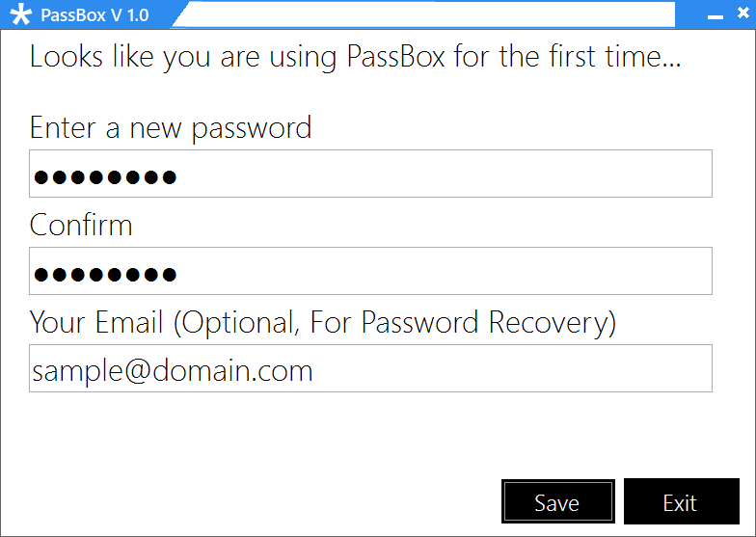Click the "Confirm" label
This screenshot has height=537, width=756.
pyautogui.click(x=81, y=225)
